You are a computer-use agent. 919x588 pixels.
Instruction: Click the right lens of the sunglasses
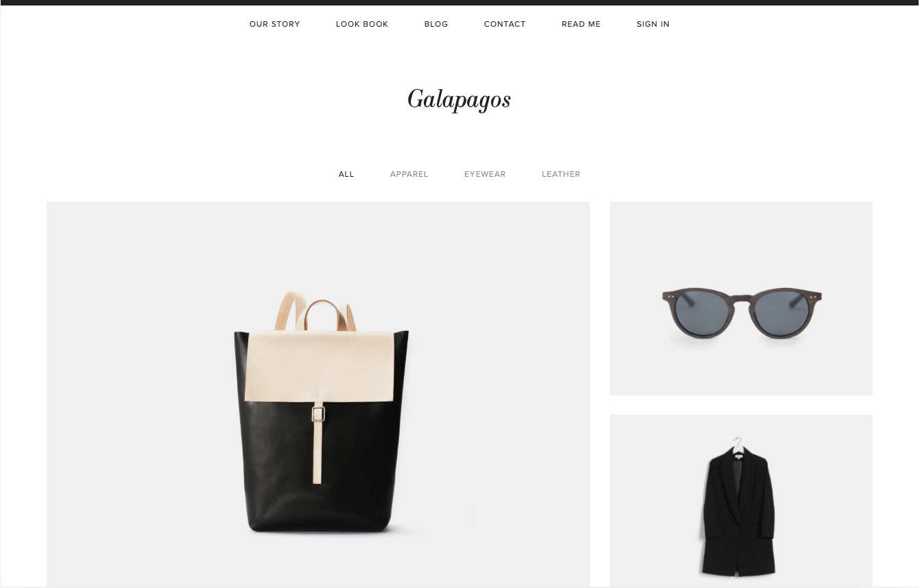click(x=784, y=315)
